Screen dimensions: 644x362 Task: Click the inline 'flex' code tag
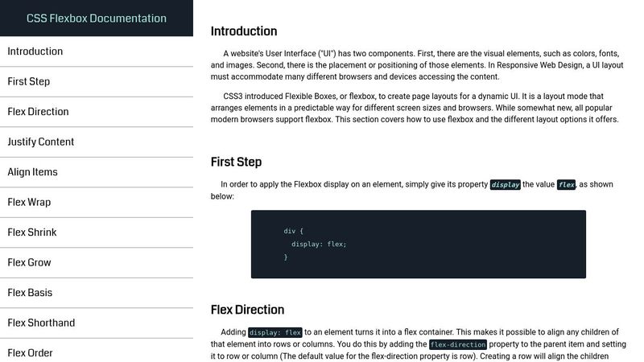point(566,185)
